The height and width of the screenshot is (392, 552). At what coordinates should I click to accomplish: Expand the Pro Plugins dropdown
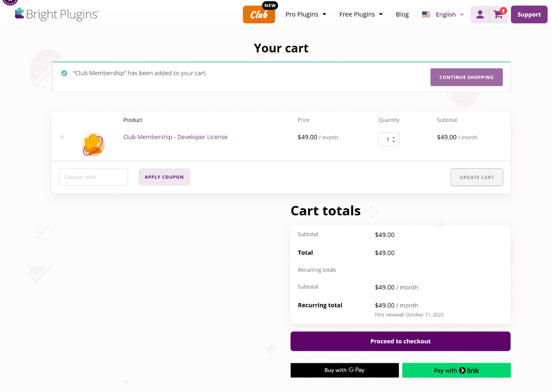pyautogui.click(x=306, y=15)
